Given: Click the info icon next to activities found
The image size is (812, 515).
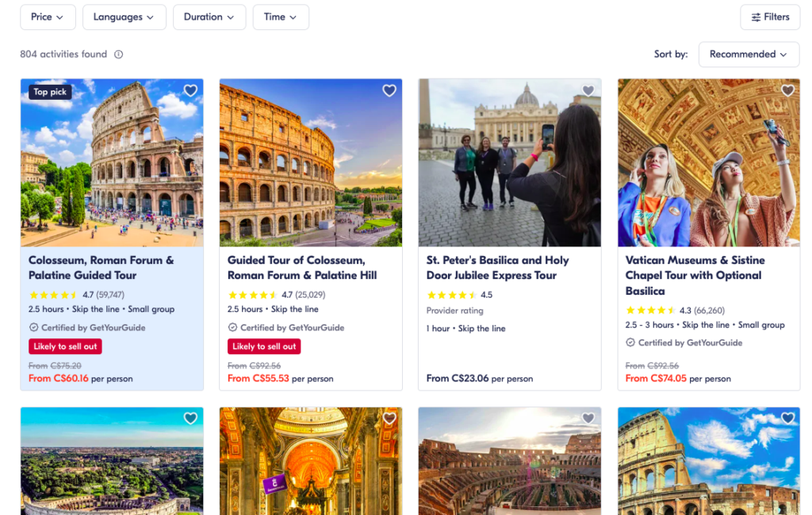Looking at the screenshot, I should pos(119,55).
